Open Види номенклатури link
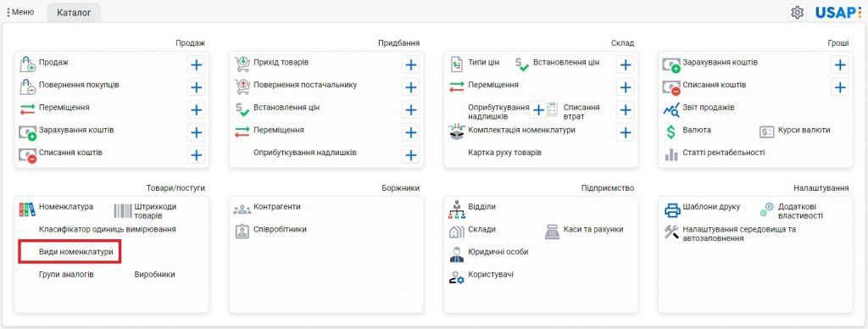This screenshot has height=329, width=868. pyautogui.click(x=75, y=252)
